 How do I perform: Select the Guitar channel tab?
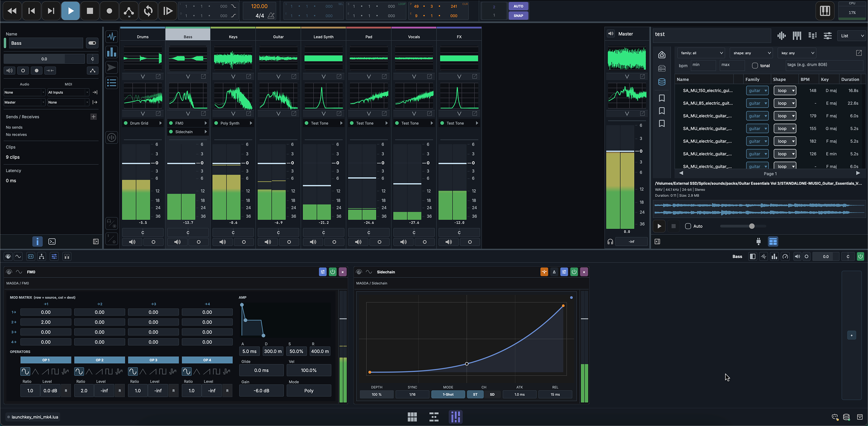pos(278,37)
